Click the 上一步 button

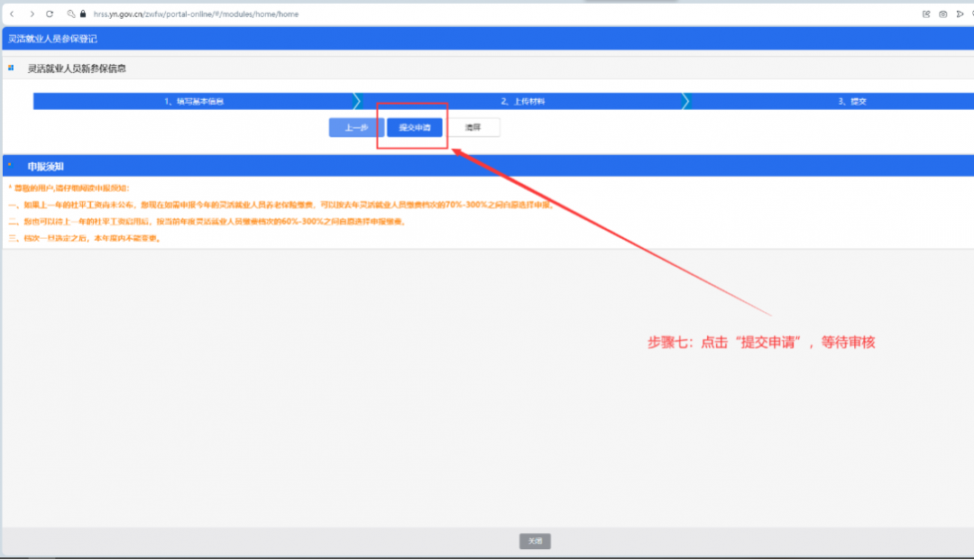(356, 128)
